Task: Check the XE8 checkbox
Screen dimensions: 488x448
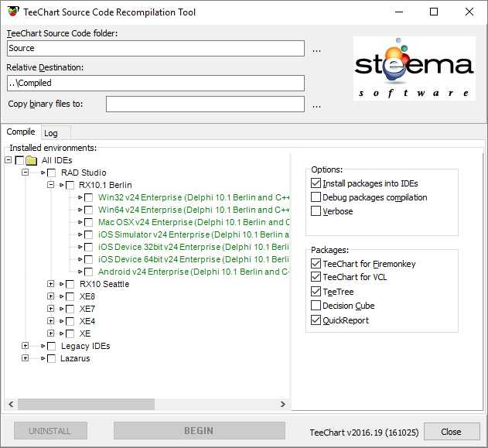Action: tap(70, 296)
